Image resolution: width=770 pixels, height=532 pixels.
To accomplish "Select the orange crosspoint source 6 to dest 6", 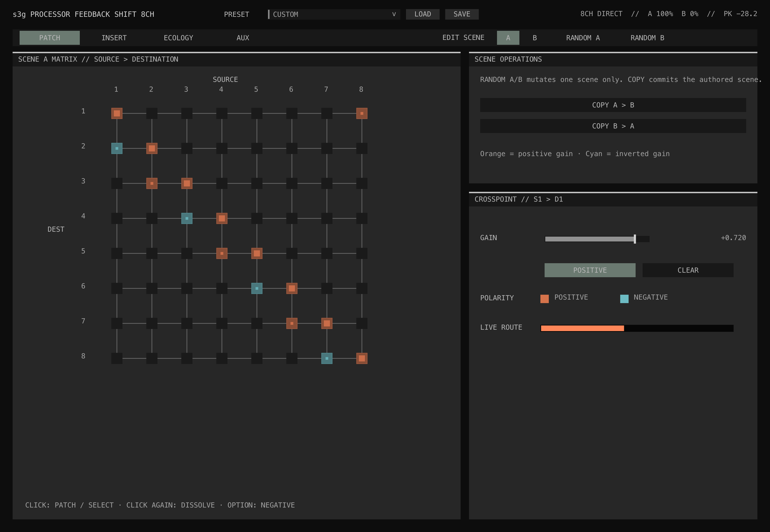I will tap(292, 288).
